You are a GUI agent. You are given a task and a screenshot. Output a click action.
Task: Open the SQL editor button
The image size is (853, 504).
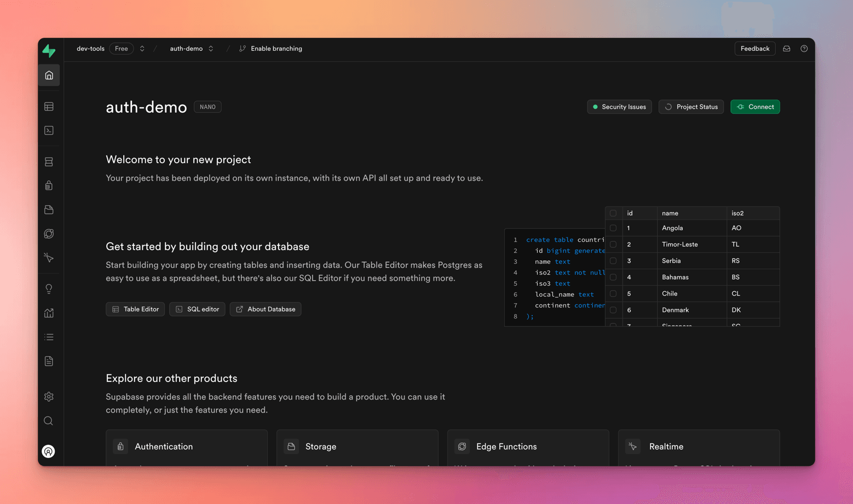197,309
